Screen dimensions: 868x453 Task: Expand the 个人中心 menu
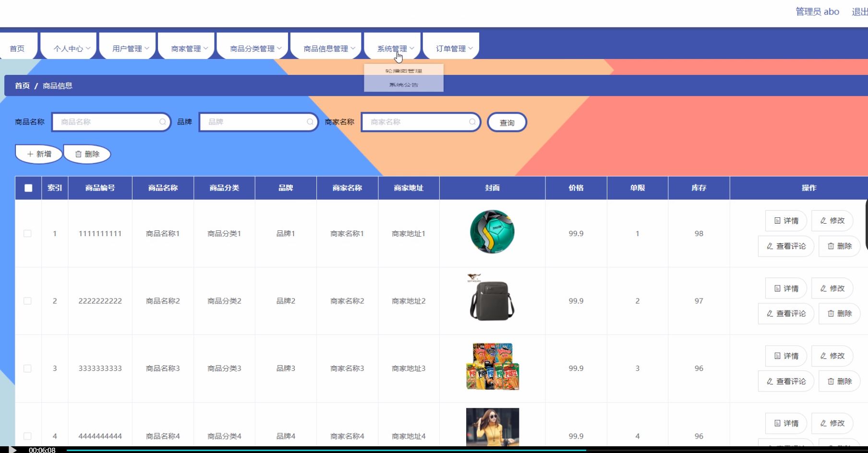[x=69, y=46]
